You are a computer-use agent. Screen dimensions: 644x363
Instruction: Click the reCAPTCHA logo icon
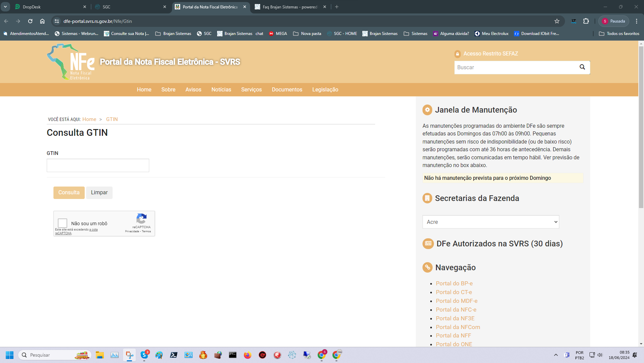[x=141, y=219]
